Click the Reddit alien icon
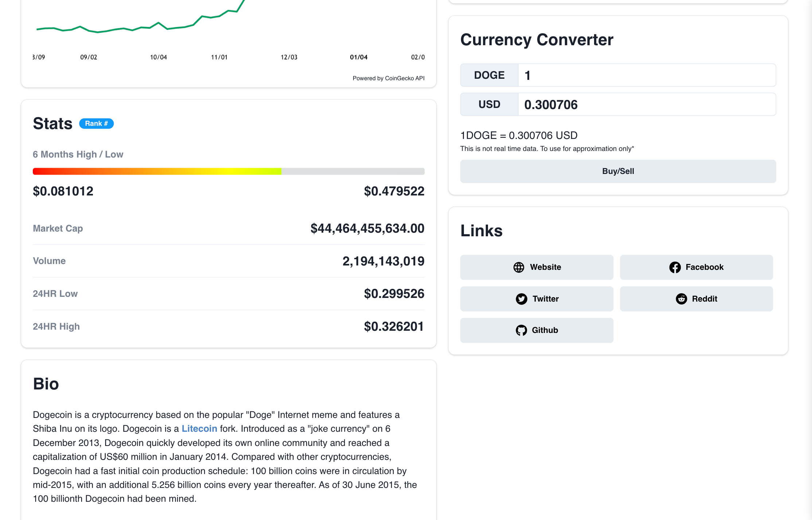The height and width of the screenshot is (520, 812). click(681, 299)
